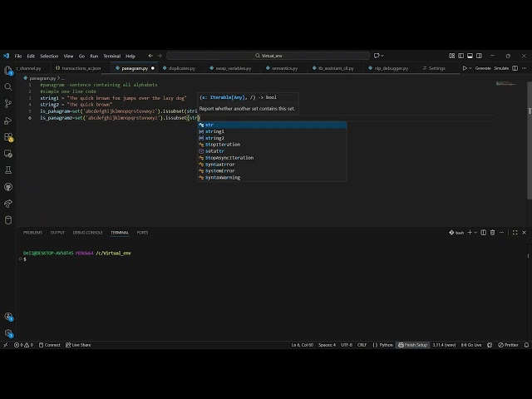Click the Virtual_env command center search box
The image size is (532, 399).
coord(268,56)
